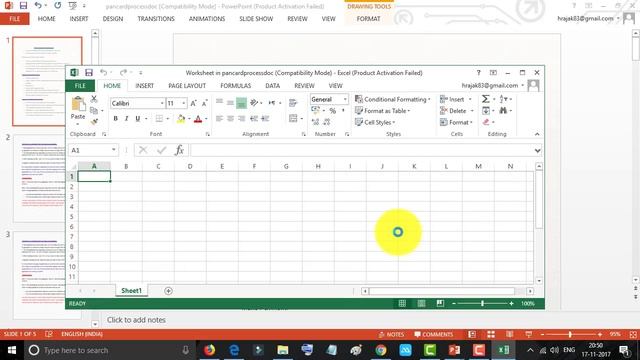The image size is (640, 360).
Task: Open File Explorer from the taskbar
Action: click(x=283, y=350)
